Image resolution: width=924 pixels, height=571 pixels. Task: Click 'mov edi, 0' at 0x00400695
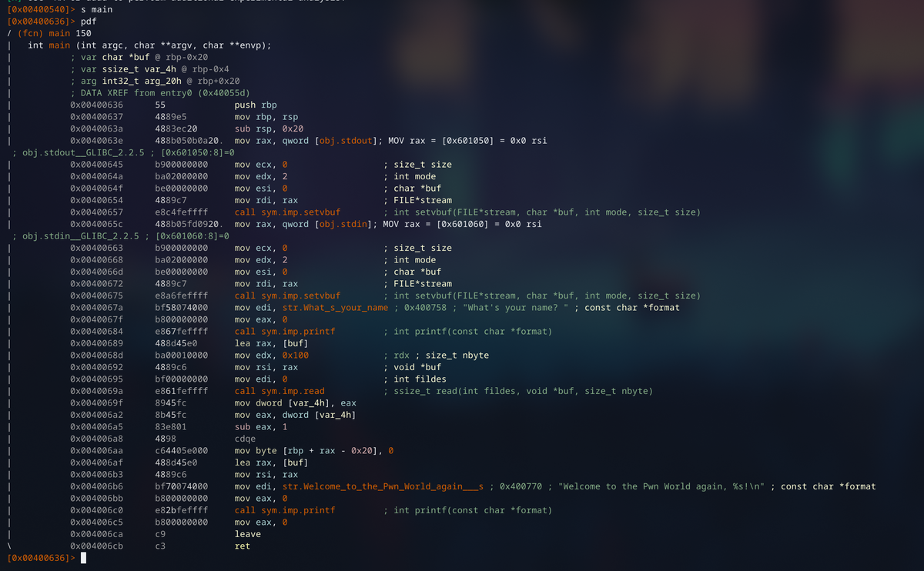[x=261, y=379]
